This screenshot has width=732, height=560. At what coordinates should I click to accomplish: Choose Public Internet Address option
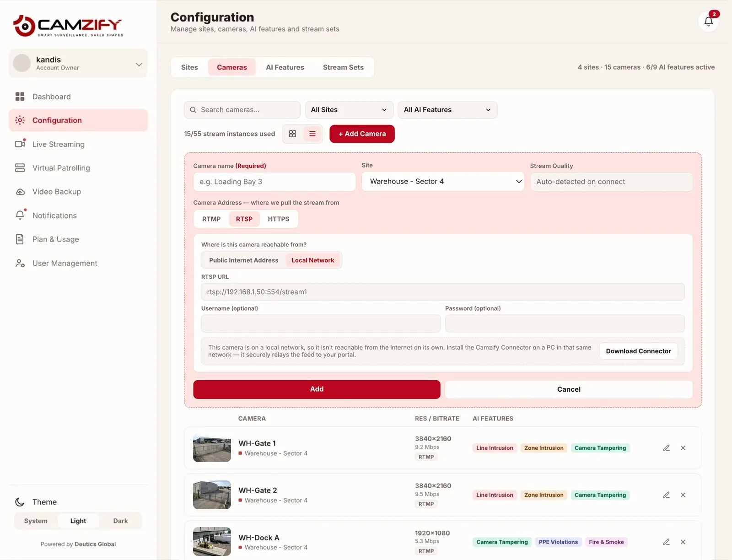click(x=244, y=260)
